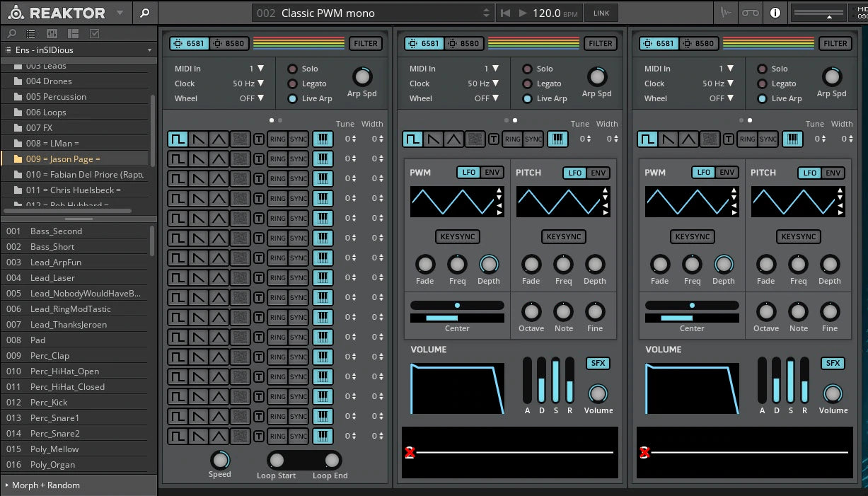868x496 pixels.
Task: Enable Solo on the left voice
Action: pos(291,69)
